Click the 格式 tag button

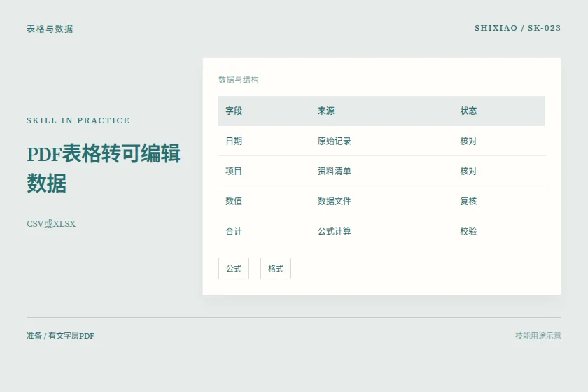pos(276,269)
